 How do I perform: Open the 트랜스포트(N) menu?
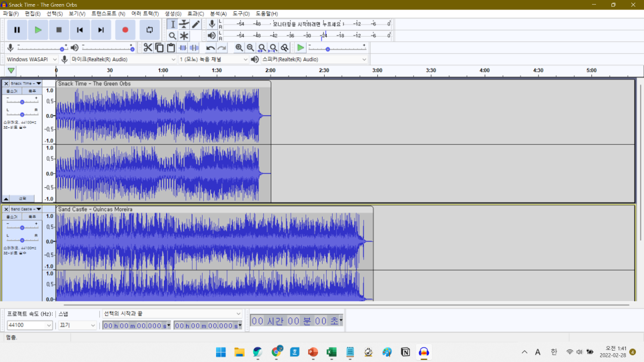[108, 13]
